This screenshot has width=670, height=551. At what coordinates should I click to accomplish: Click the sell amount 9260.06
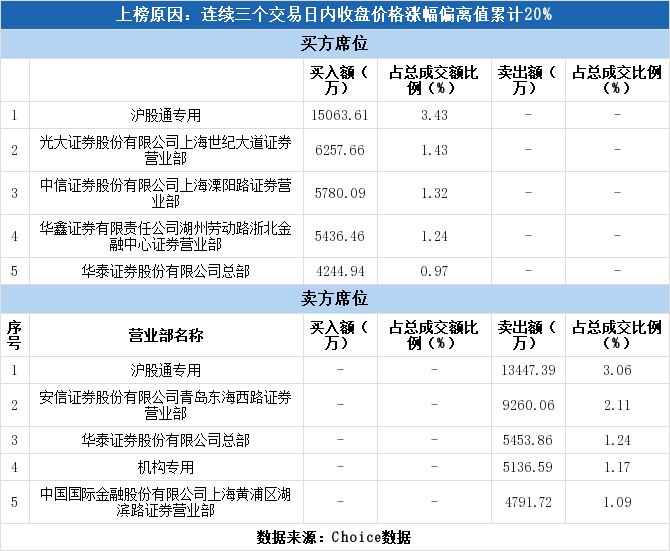pos(528,405)
